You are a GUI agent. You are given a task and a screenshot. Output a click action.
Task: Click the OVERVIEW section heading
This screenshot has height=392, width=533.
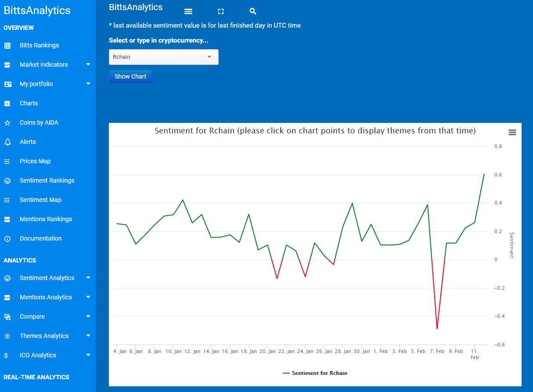click(18, 28)
